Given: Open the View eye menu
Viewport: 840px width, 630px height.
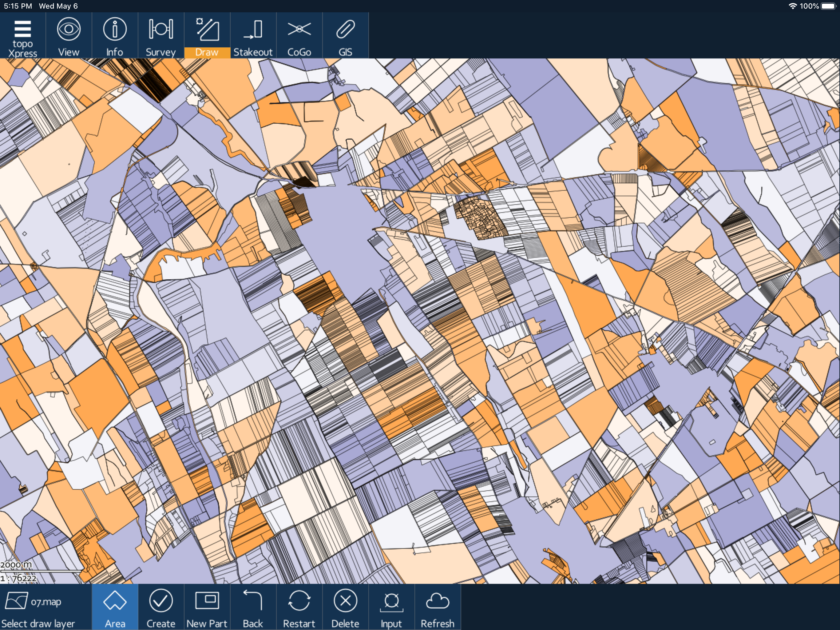Looking at the screenshot, I should pos(69,36).
